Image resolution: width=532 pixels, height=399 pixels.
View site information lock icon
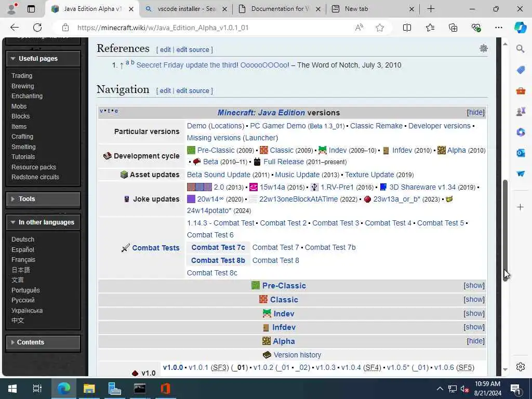pos(65,28)
